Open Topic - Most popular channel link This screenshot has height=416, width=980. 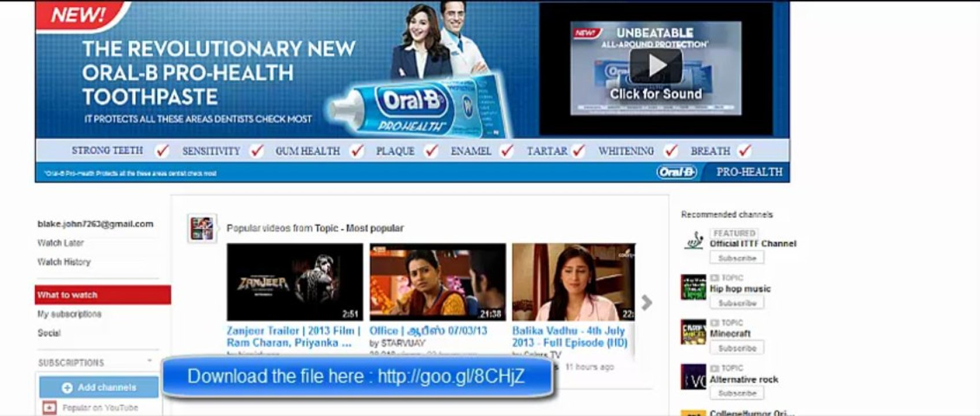tap(359, 228)
